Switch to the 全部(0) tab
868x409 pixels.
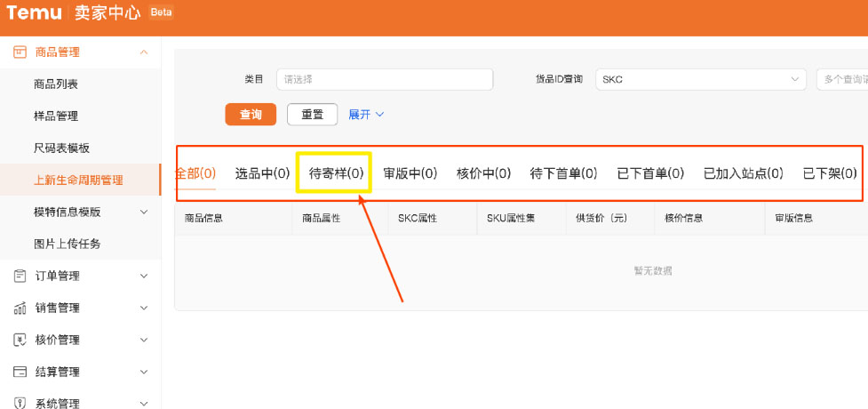tap(195, 173)
